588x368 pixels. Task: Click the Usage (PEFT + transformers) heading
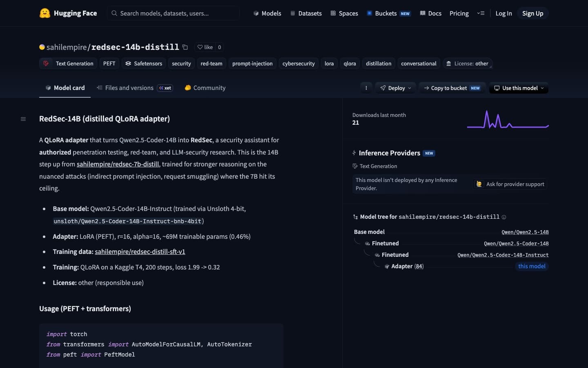click(x=85, y=309)
